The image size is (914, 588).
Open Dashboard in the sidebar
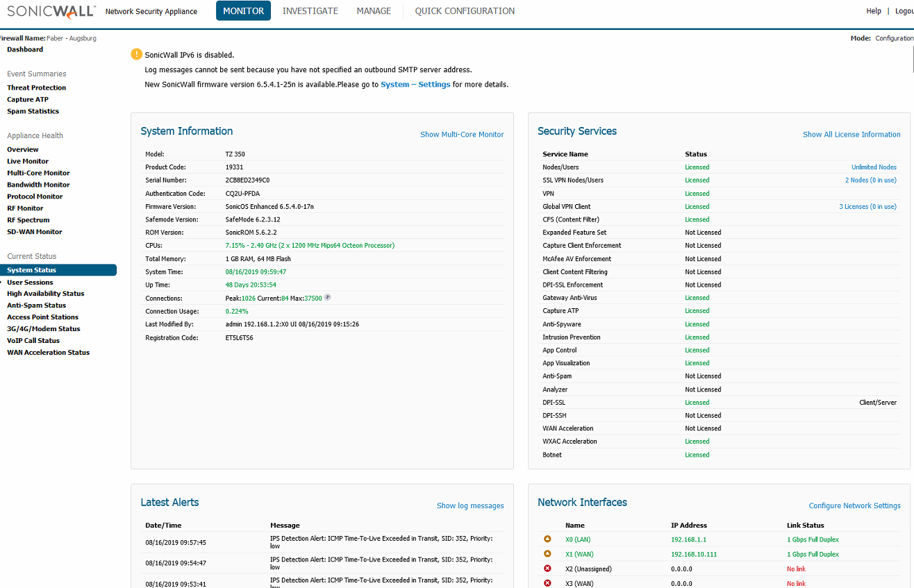point(25,50)
